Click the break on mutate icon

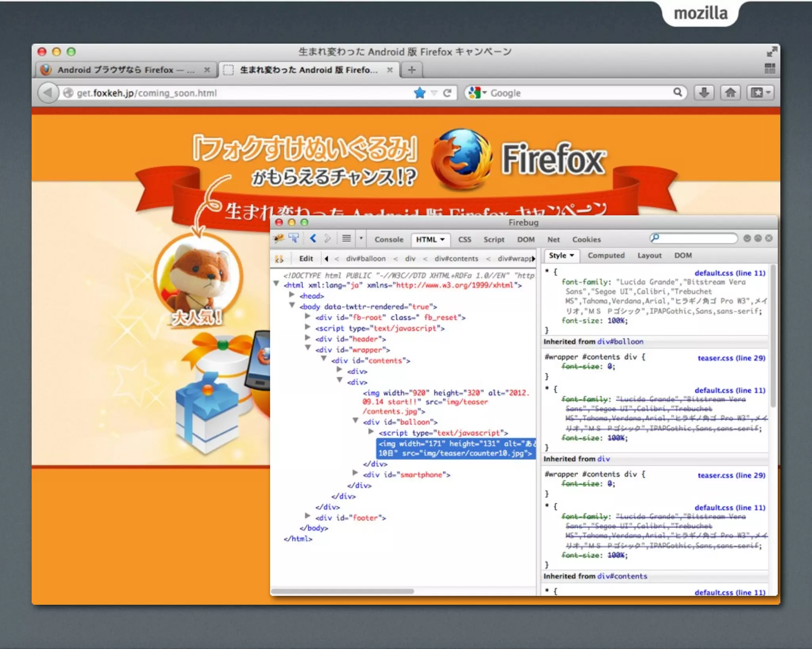[279, 259]
